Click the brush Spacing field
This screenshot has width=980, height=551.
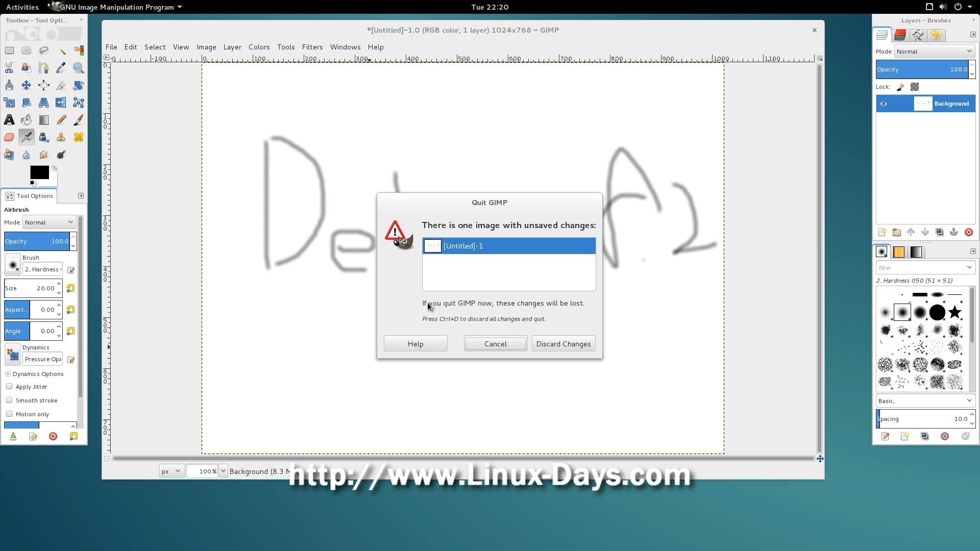pyautogui.click(x=922, y=419)
